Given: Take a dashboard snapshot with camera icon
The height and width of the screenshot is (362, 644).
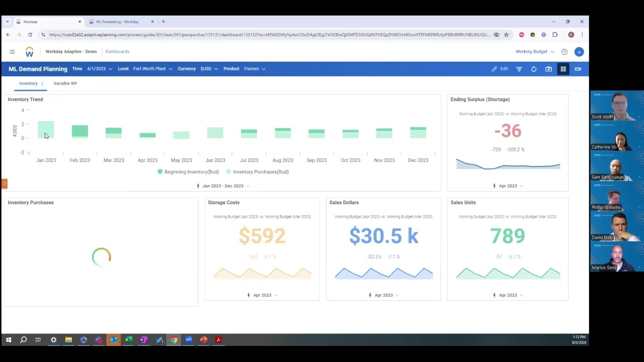Looking at the screenshot, I should pyautogui.click(x=548, y=69).
